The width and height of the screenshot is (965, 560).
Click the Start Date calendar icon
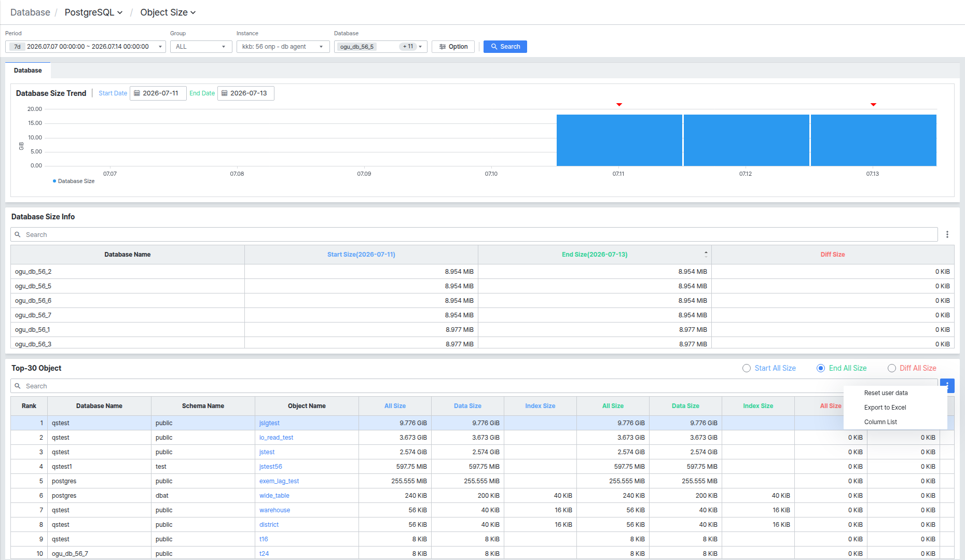137,93
